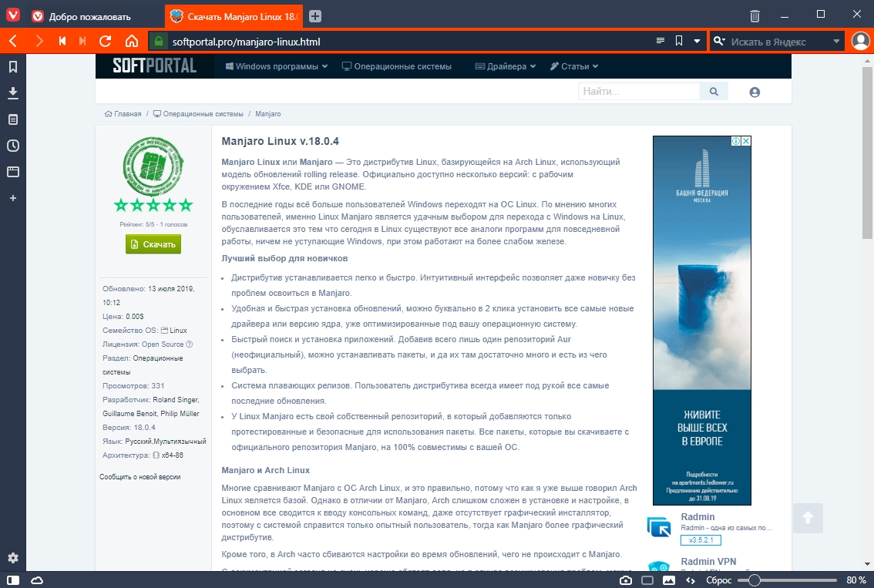Click the Vivaldi menu logo

point(13,15)
